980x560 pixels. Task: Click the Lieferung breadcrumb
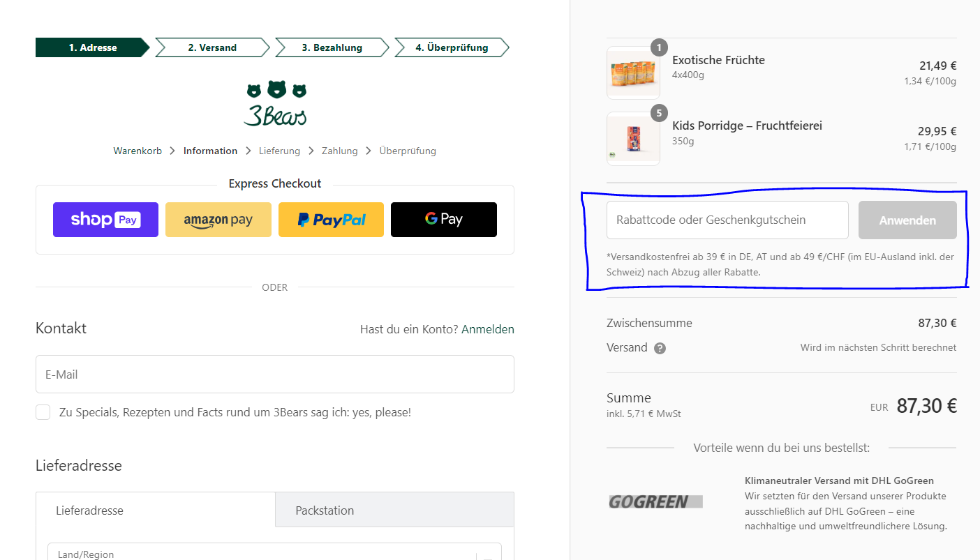click(279, 151)
